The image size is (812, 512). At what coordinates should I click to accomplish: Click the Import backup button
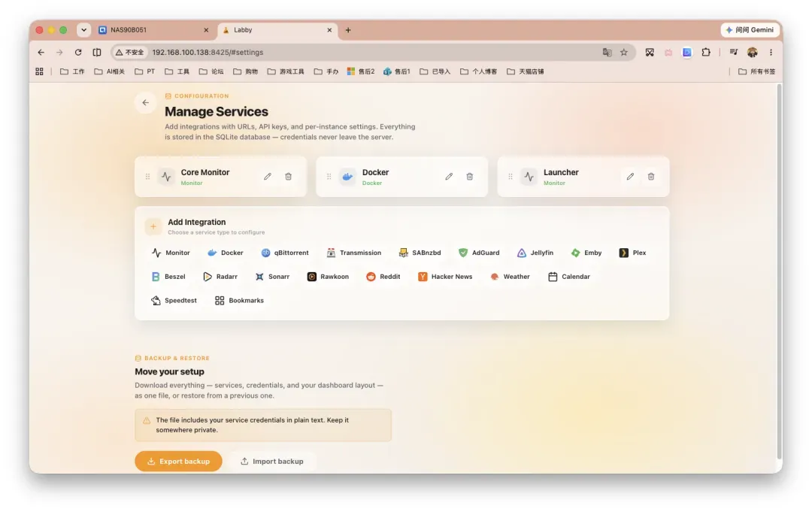coord(272,462)
